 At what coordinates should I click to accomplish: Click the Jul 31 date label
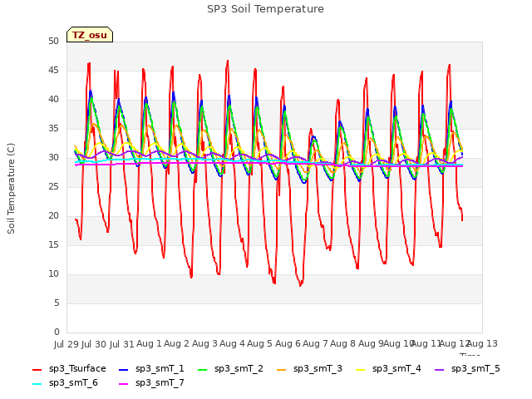pyautogui.click(x=122, y=344)
